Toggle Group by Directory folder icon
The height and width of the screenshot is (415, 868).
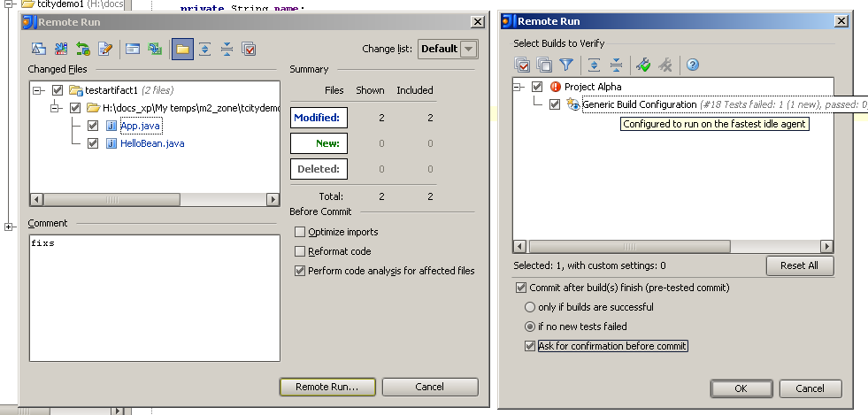click(182, 50)
